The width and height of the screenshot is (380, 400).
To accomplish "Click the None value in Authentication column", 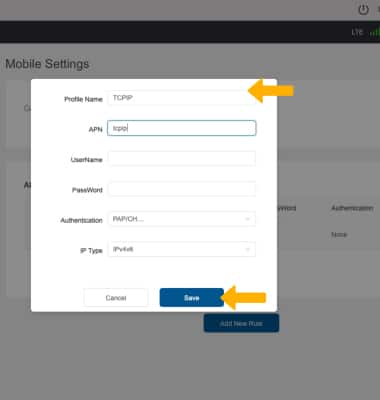I will coord(339,235).
